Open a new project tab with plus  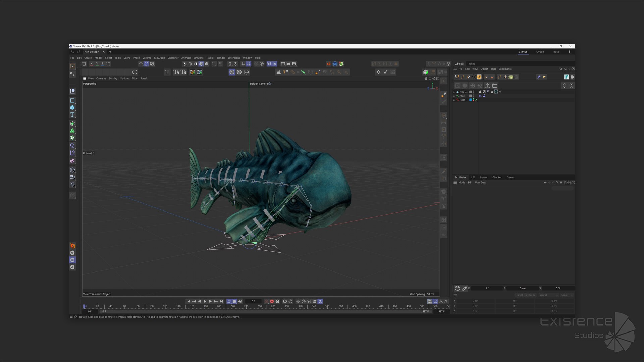pos(110,52)
